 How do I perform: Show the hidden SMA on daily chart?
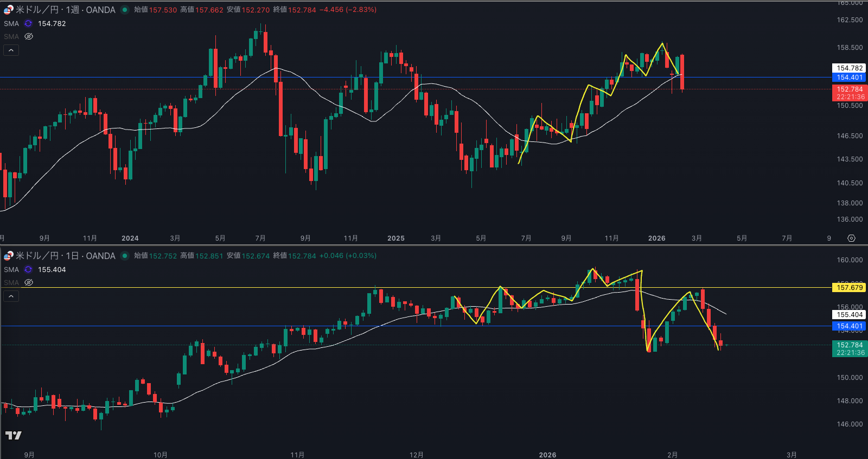[x=29, y=282]
